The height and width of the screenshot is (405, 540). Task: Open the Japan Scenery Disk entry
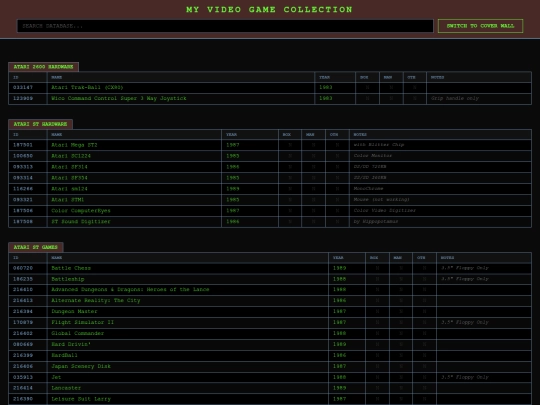(x=81, y=366)
